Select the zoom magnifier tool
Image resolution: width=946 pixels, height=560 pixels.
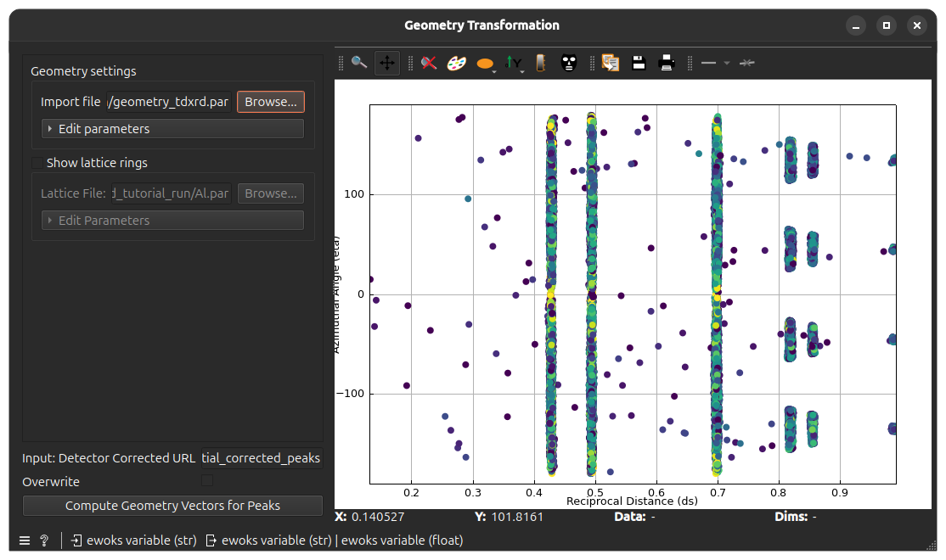point(359,63)
